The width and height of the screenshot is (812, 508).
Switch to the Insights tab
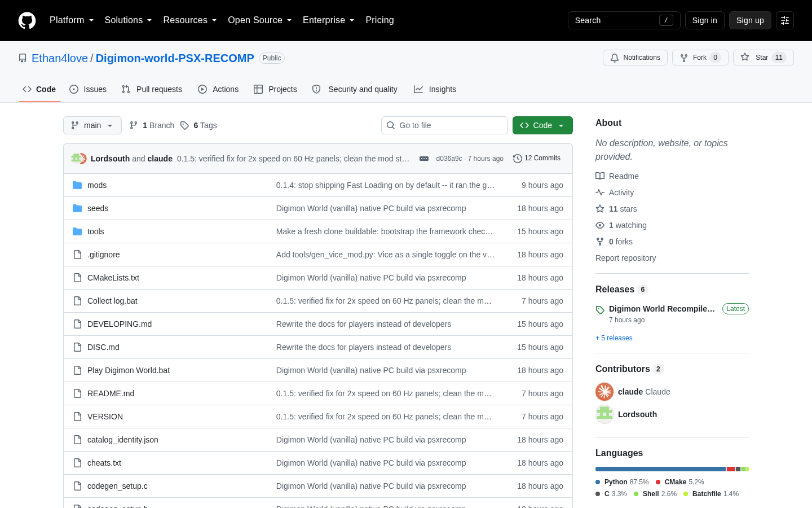coord(435,89)
